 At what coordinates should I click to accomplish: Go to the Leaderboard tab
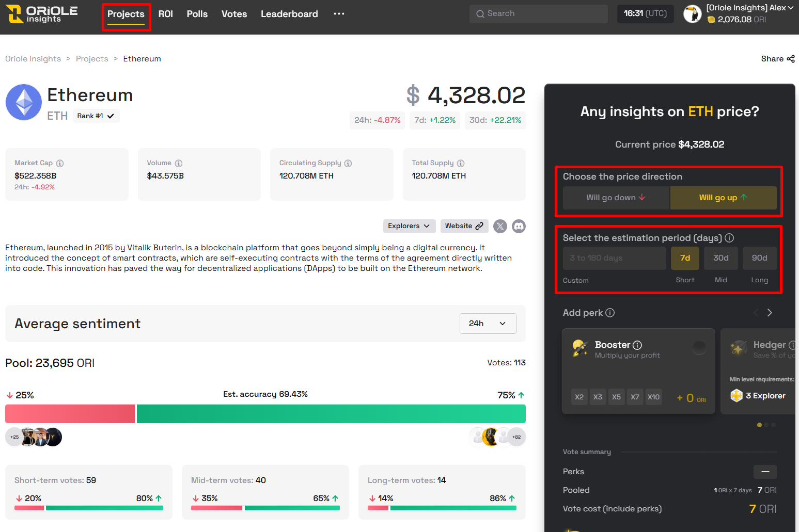(x=289, y=14)
